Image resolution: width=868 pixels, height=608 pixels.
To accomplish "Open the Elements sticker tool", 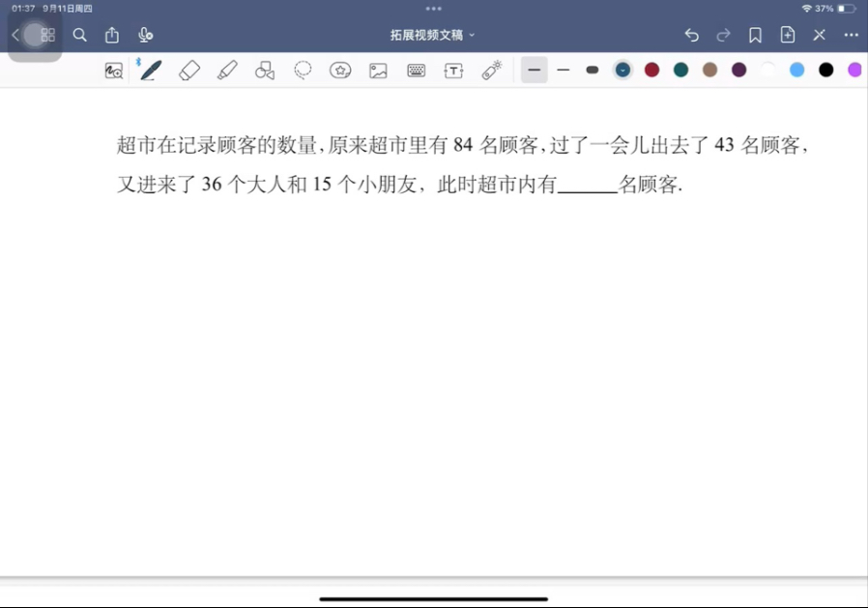I will [x=340, y=71].
